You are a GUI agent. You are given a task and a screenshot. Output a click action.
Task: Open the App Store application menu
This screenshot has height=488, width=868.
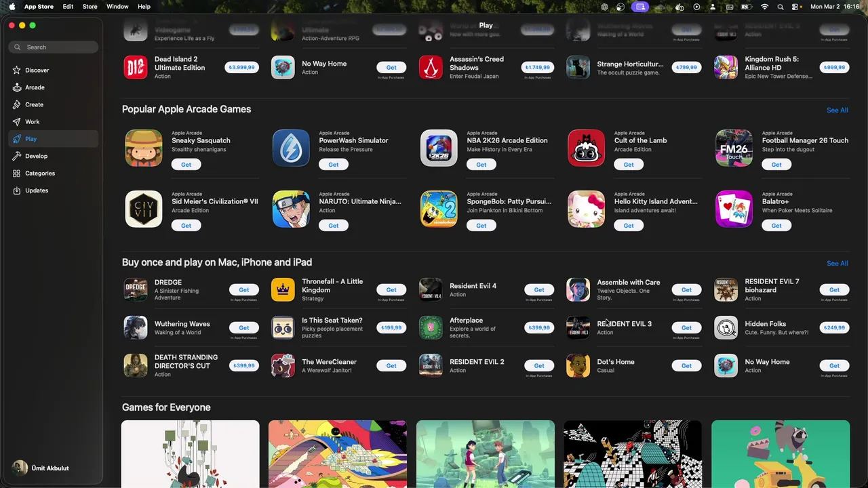[39, 6]
